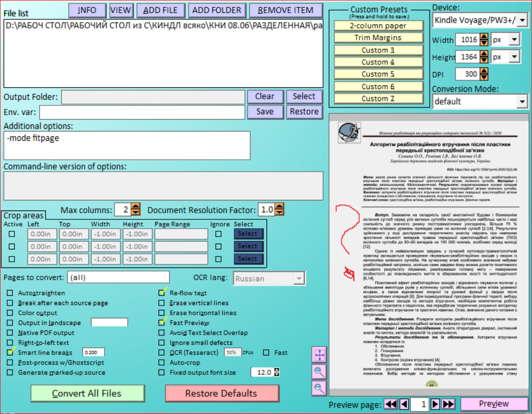Click Restore env var button
Image resolution: width=532 pixels, height=414 pixels.
pyautogui.click(x=304, y=112)
